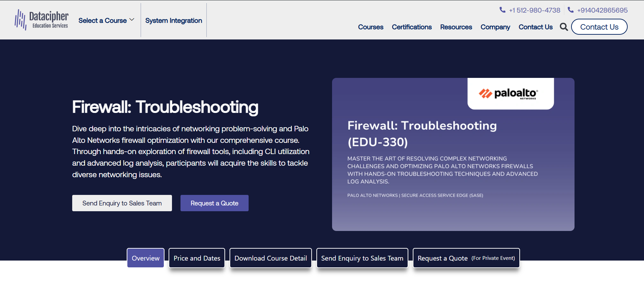Viewport: 644px width, 283px height.
Task: Expand the Select a Course dropdown
Action: [x=106, y=20]
